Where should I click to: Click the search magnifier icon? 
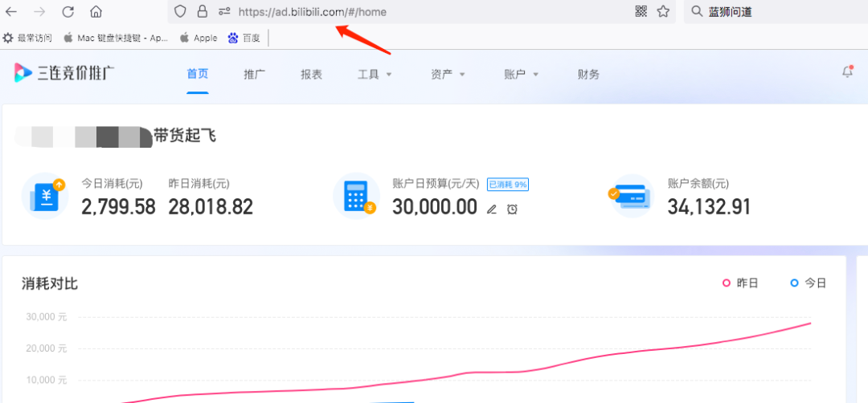tap(698, 11)
